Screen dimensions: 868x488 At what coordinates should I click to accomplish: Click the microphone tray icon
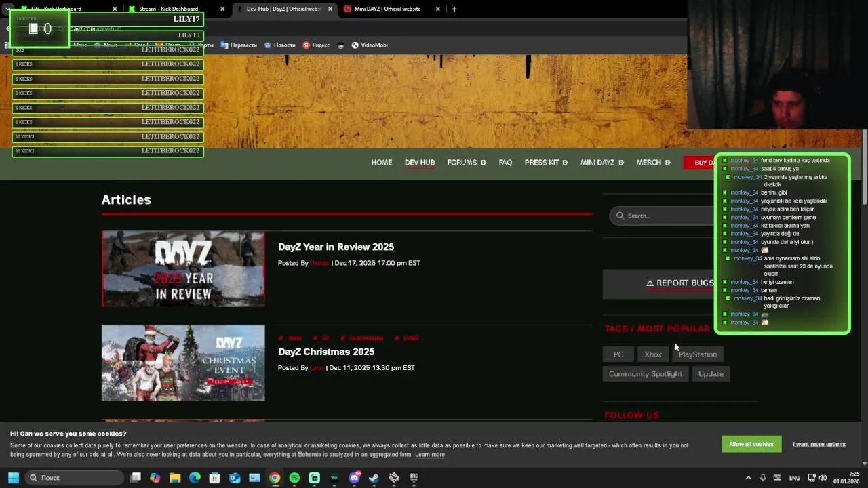[763, 478]
